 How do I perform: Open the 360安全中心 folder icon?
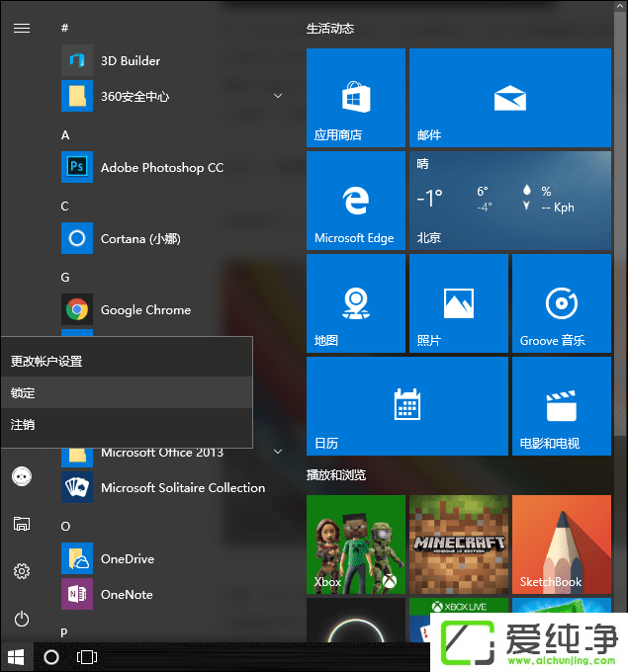tap(77, 96)
